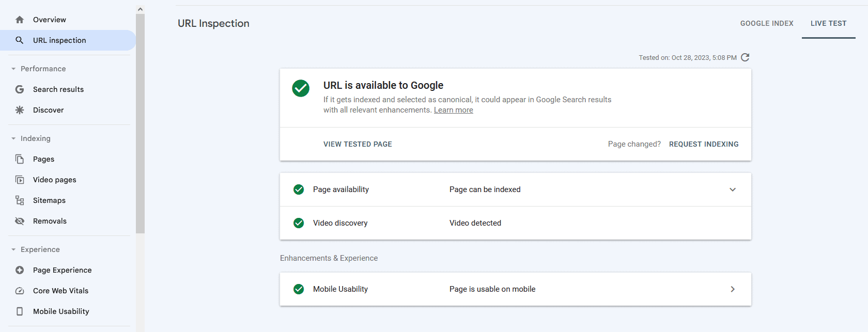This screenshot has width=868, height=332.
Task: Select the Live Test tab
Action: (828, 23)
